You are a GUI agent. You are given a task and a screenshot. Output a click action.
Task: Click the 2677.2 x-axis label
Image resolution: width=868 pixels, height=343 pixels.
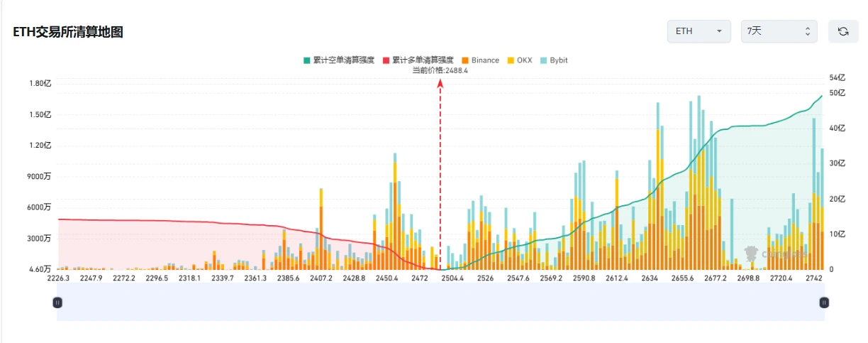[715, 278]
